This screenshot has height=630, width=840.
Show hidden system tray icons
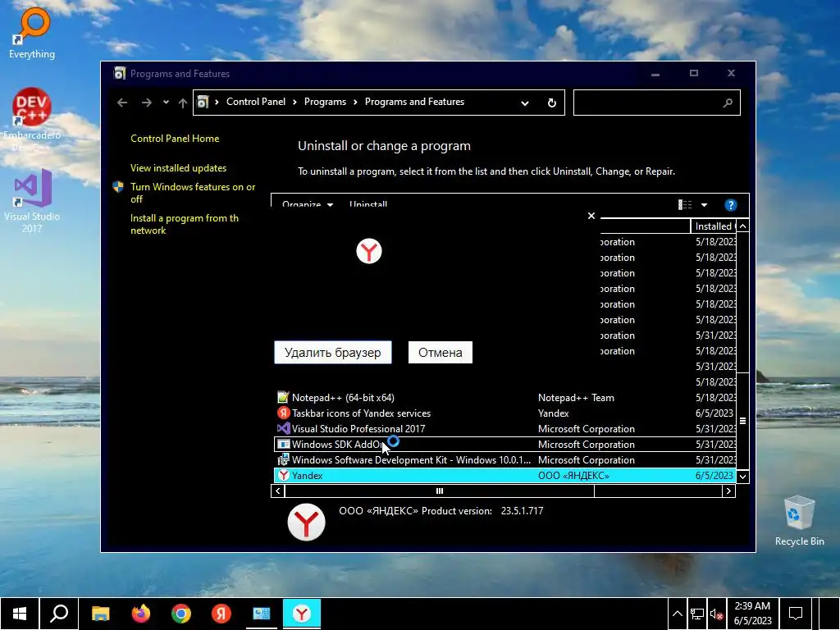click(677, 614)
